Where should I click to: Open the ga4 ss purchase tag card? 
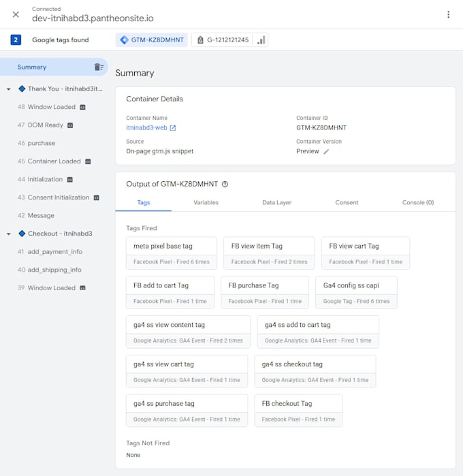point(187,411)
